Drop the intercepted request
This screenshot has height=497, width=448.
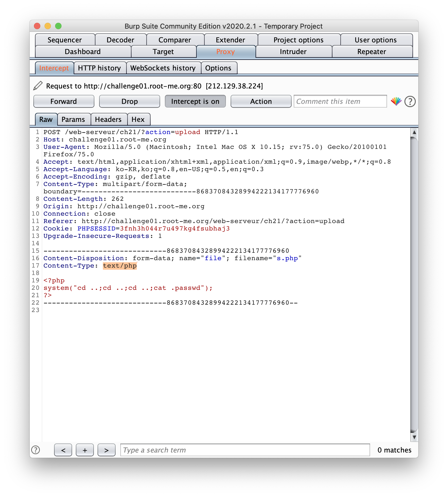pos(130,101)
